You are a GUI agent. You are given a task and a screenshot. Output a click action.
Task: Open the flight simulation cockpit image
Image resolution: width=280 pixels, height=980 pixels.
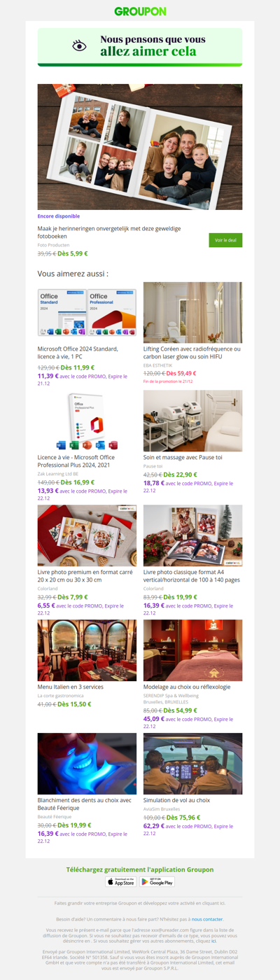(192, 764)
